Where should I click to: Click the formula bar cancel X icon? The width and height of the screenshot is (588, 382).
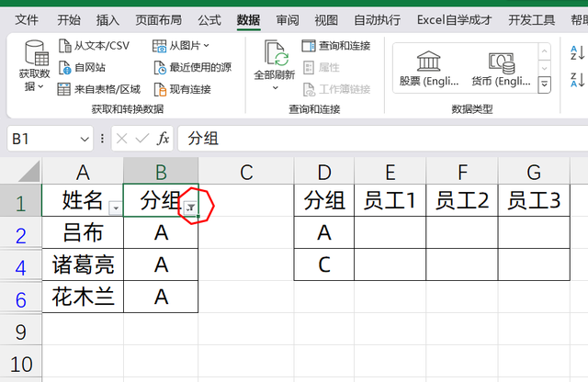[121, 139]
